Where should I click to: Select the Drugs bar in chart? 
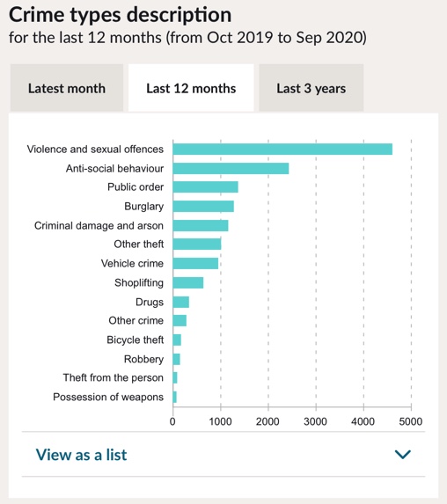(x=180, y=302)
